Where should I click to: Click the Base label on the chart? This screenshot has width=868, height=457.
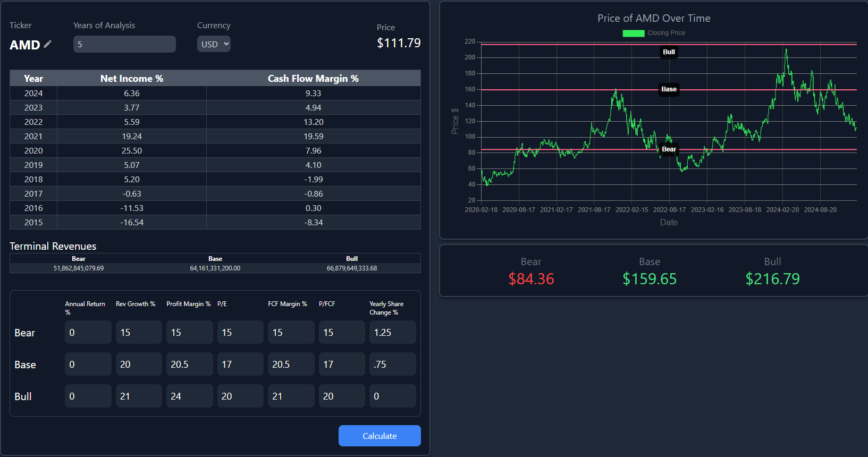tap(669, 89)
